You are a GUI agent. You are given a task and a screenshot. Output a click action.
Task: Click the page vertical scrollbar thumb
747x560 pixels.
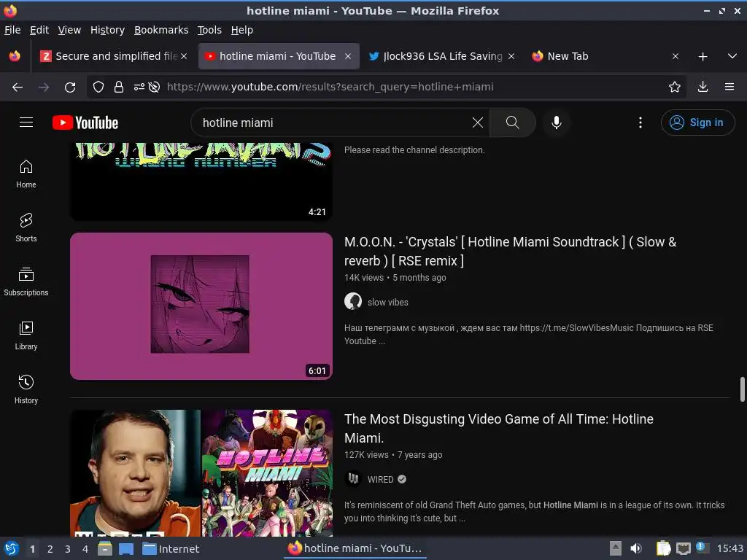point(742,389)
